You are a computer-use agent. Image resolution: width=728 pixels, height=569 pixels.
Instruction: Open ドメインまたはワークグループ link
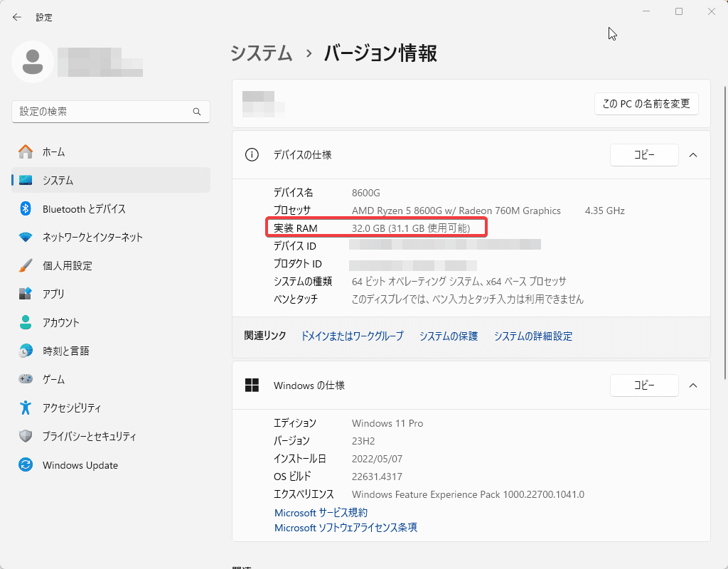tap(352, 336)
